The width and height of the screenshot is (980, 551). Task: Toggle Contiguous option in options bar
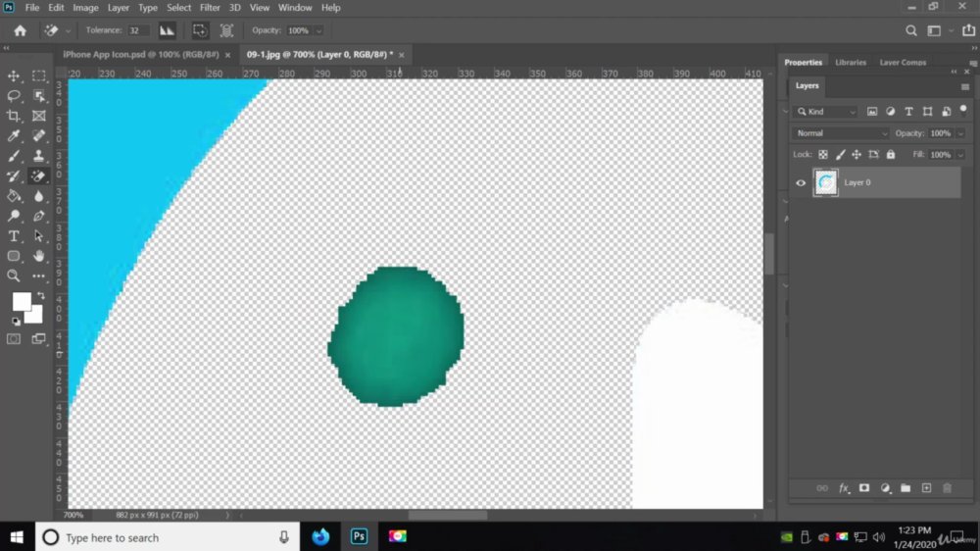tap(199, 30)
